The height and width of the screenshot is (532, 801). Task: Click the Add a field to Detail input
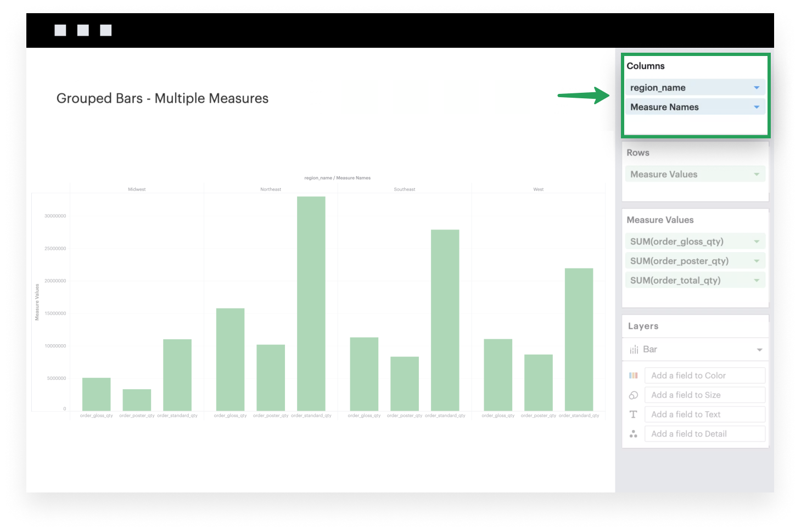point(704,433)
